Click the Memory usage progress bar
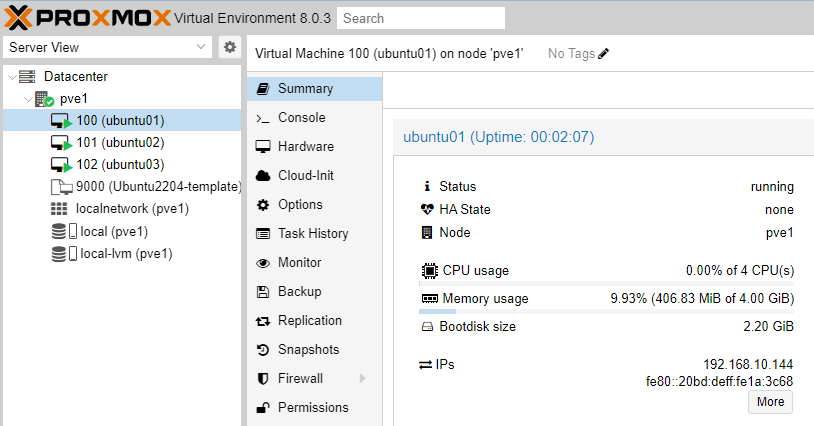The width and height of the screenshot is (814, 426). click(x=606, y=311)
